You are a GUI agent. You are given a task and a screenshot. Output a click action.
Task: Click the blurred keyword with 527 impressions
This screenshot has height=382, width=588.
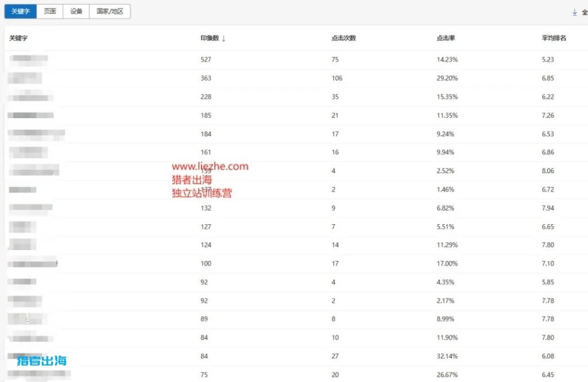(29, 59)
